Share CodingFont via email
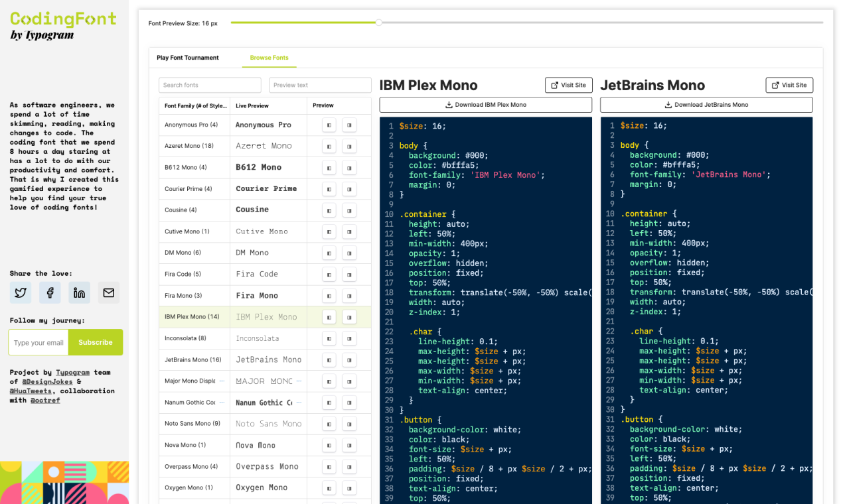843x504 pixels. [108, 292]
